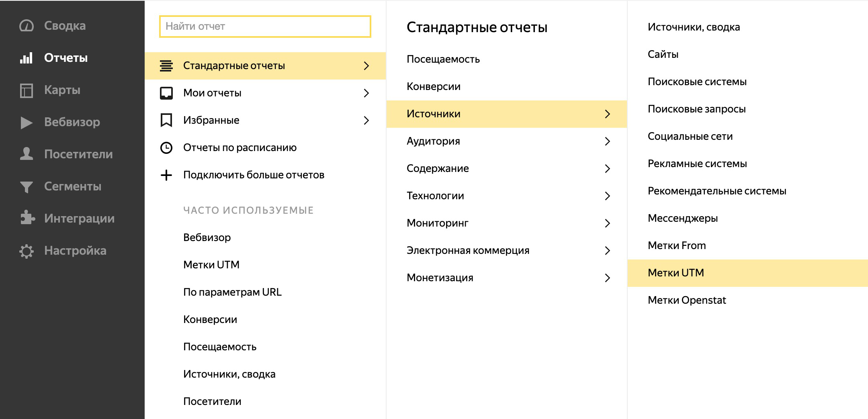Expand Электронная коммерция submenu arrow
Image resolution: width=868 pixels, height=419 pixels.
click(x=607, y=251)
